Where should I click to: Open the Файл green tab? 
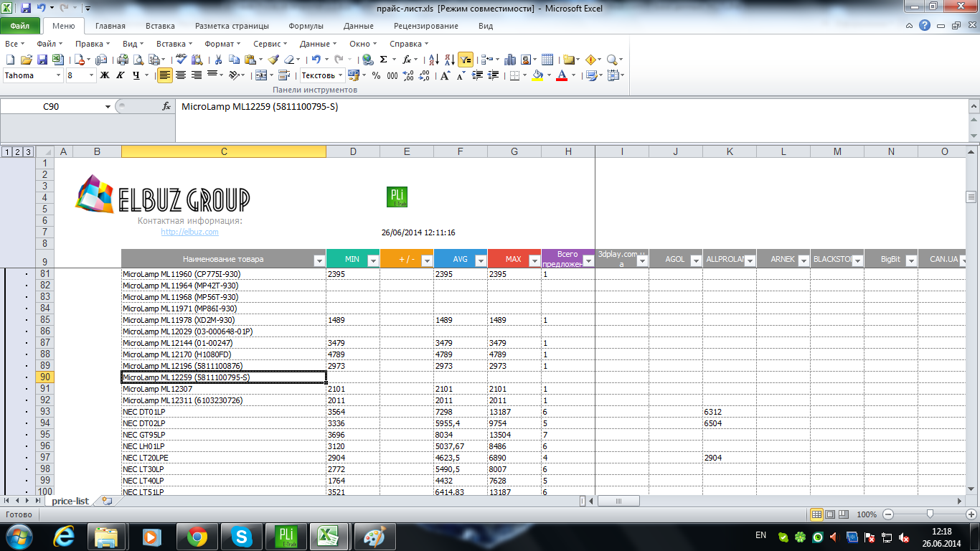coord(20,26)
